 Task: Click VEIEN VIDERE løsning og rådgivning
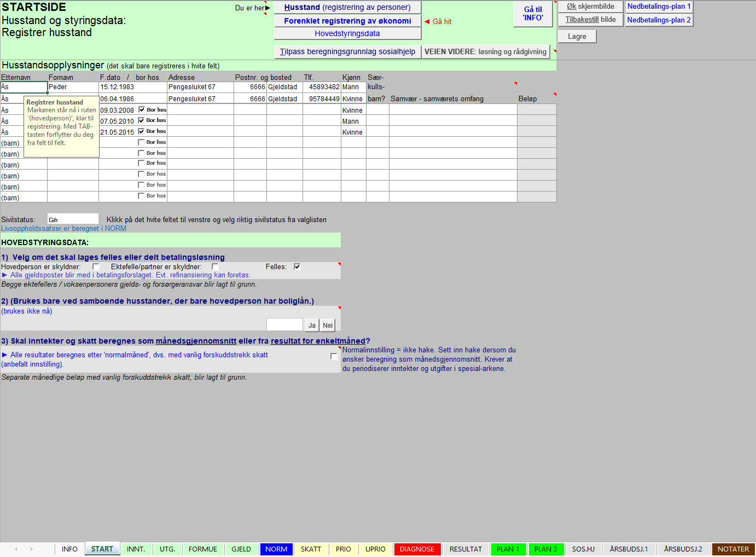[x=486, y=51]
